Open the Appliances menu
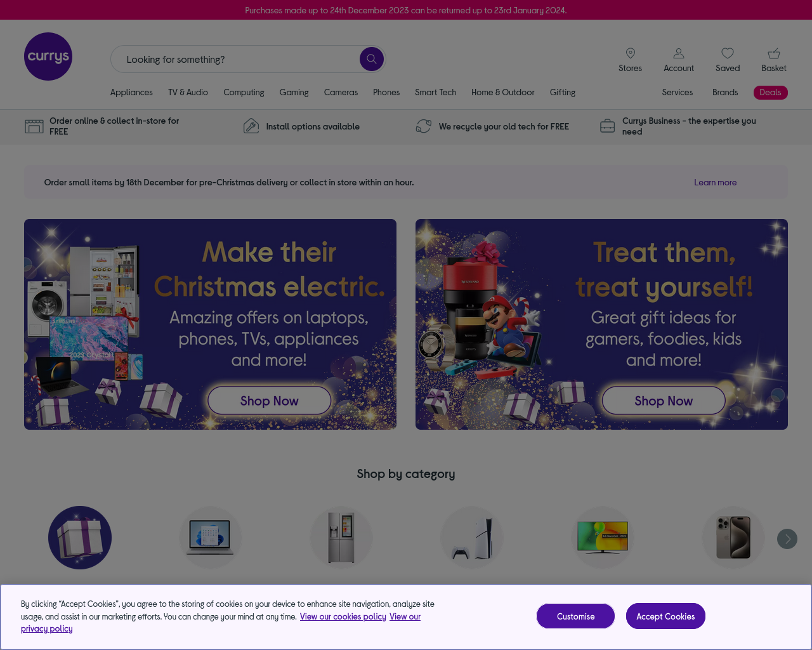Viewport: 812px width, 650px height. click(131, 92)
